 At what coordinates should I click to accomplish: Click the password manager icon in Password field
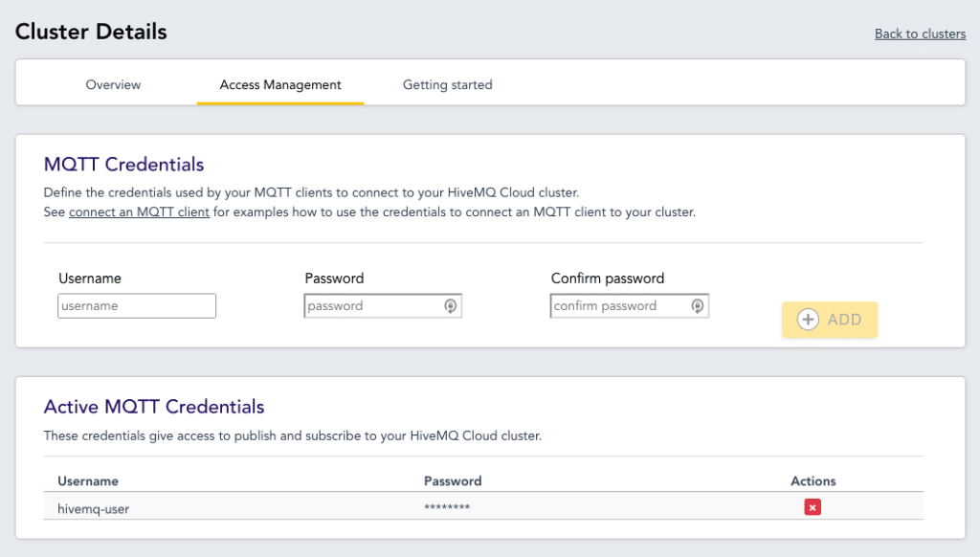coord(450,305)
